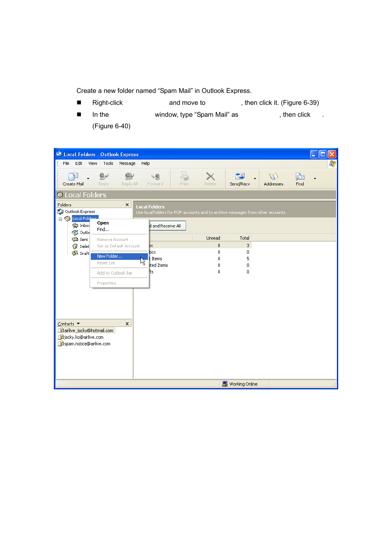The width and height of the screenshot is (392, 555).
Task: Click the Send and Receive All button
Action: (167, 226)
